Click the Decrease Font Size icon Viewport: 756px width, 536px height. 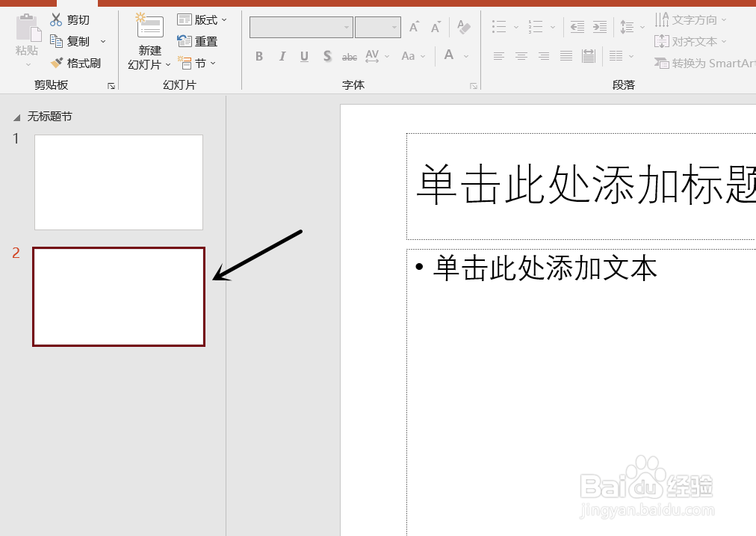[x=436, y=27]
